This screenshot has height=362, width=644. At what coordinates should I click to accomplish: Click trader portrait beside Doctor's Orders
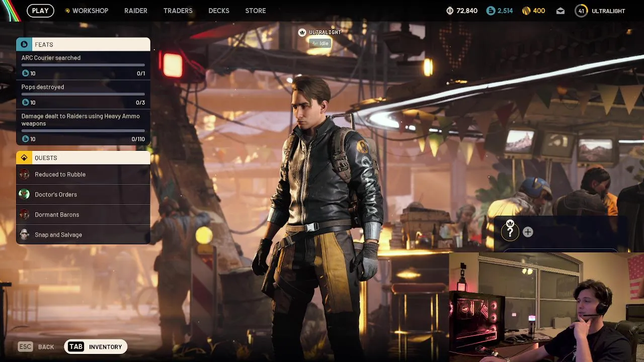click(x=24, y=195)
